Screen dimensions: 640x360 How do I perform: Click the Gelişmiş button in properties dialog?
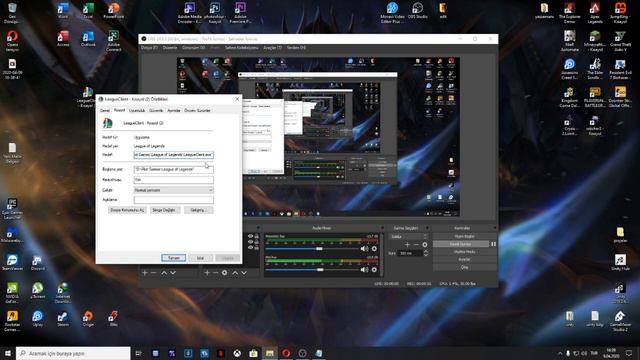(198, 210)
